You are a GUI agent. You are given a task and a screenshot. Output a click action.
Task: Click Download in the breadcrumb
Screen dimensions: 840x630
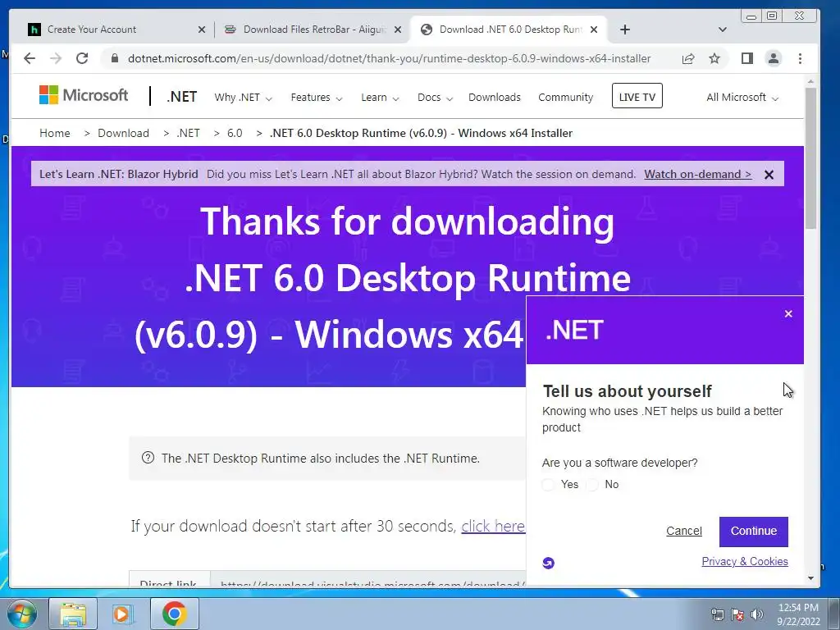click(x=123, y=133)
